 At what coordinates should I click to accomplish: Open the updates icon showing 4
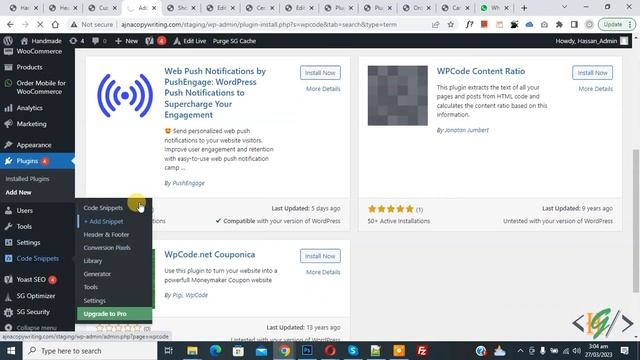point(77,41)
